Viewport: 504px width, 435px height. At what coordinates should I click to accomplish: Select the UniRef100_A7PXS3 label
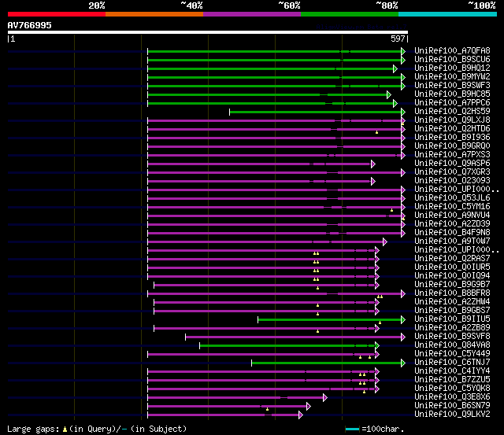pyautogui.click(x=452, y=155)
